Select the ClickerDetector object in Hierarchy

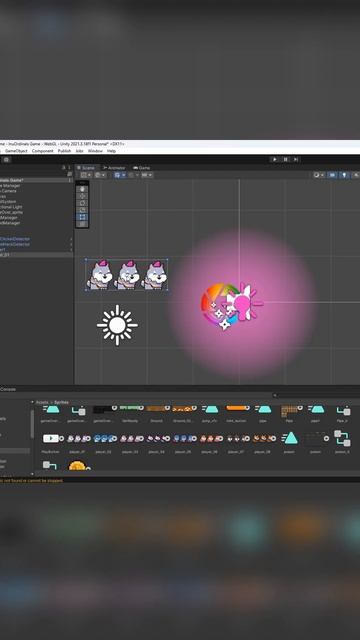pyautogui.click(x=15, y=239)
